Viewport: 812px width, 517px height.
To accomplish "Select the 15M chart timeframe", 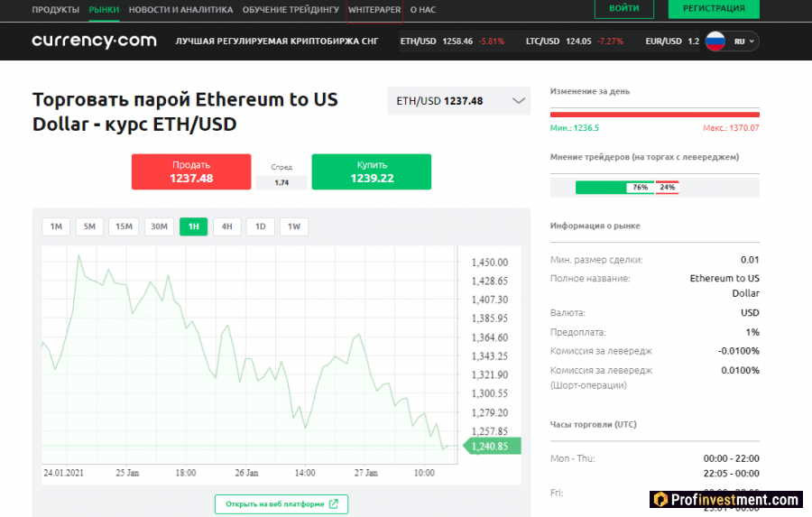I will 124,226.
